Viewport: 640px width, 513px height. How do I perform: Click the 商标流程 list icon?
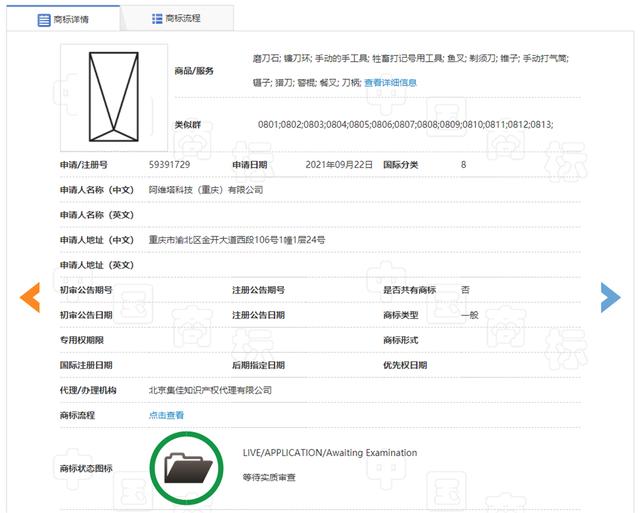pos(157,18)
